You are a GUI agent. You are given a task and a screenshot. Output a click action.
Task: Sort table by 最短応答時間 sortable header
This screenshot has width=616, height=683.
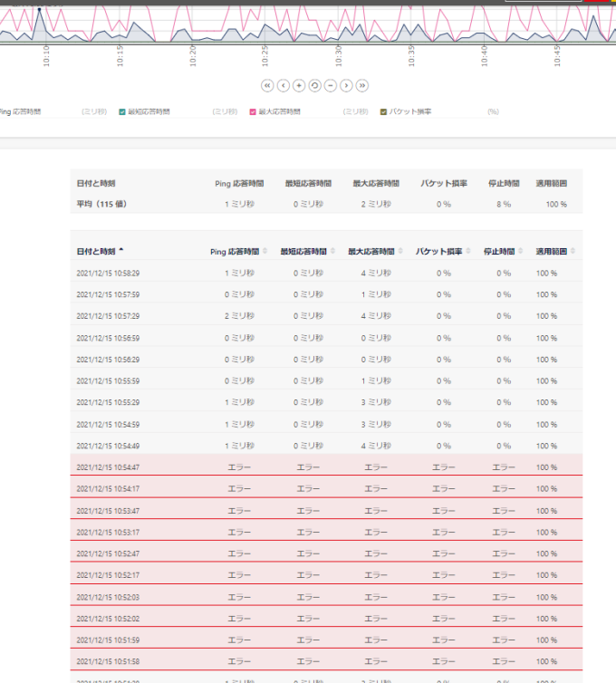308,251
